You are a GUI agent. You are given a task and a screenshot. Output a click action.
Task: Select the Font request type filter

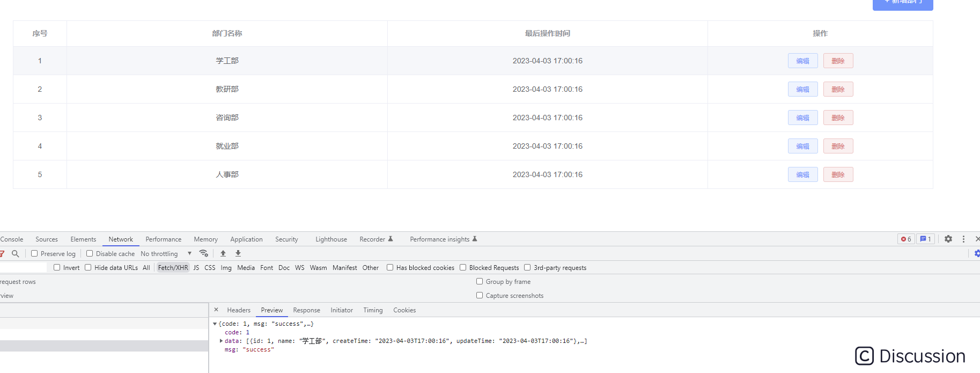[x=267, y=268]
